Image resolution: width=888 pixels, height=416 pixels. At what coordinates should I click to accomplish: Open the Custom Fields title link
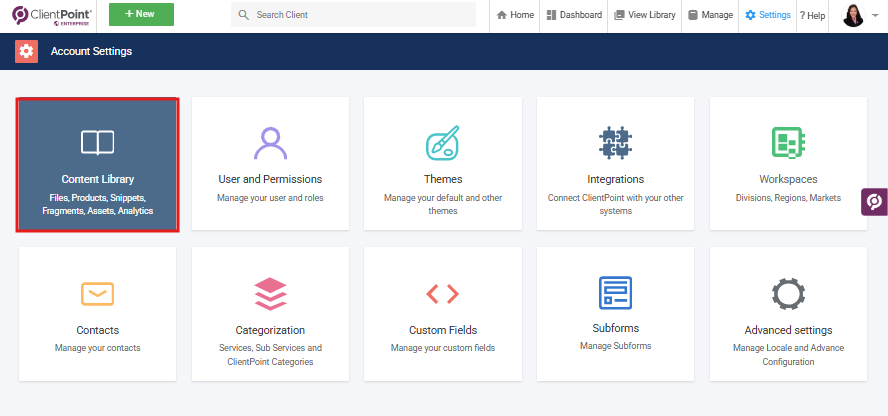point(443,330)
